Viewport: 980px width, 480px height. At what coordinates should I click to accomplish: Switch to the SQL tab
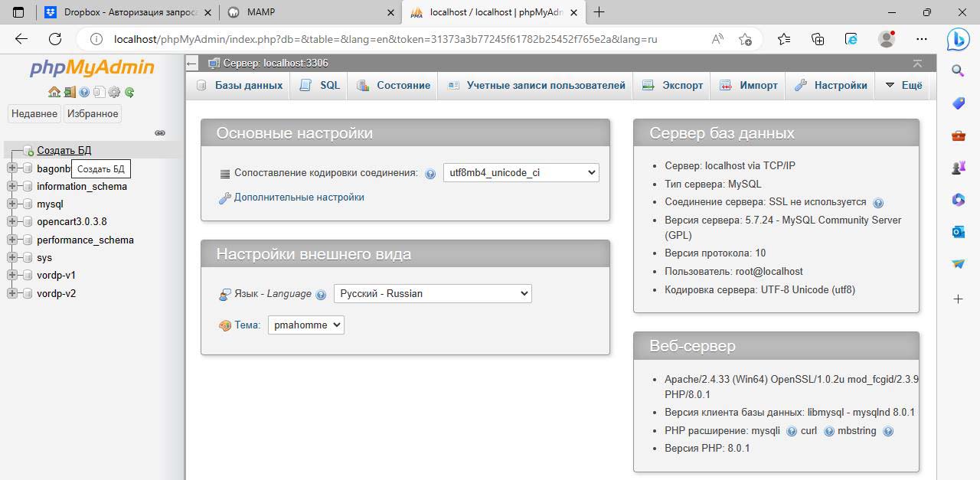pyautogui.click(x=319, y=86)
